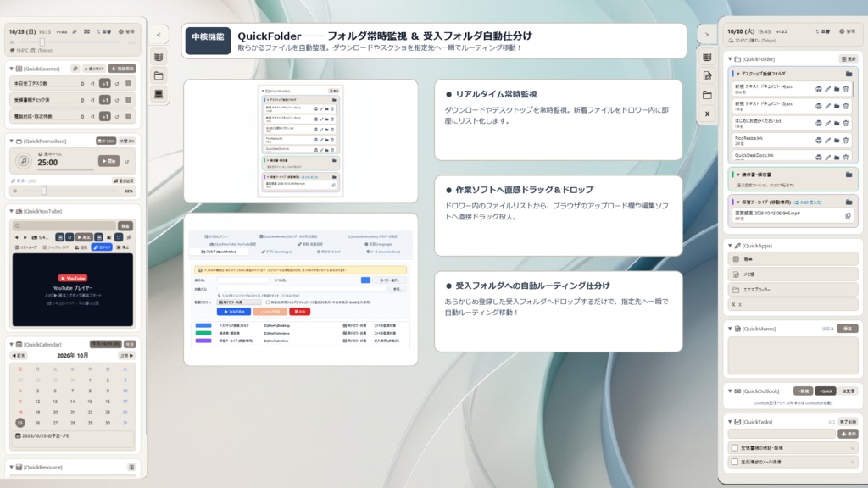Launch the メモ帳 app in QuickApps
The image size is (868, 488).
pos(793,274)
